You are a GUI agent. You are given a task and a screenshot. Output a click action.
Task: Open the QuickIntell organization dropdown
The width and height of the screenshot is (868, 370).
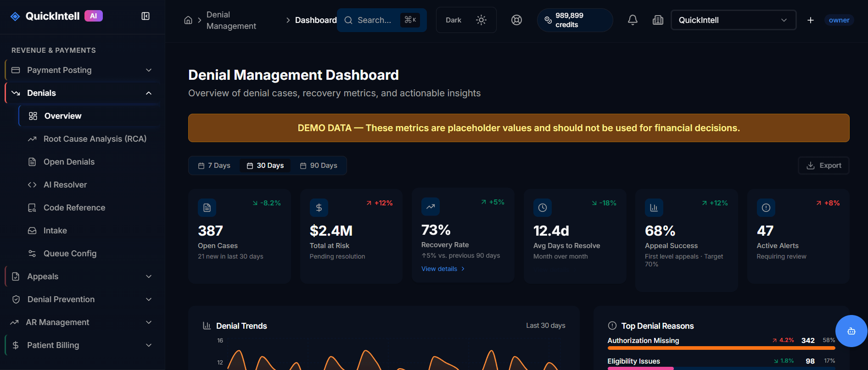point(734,20)
